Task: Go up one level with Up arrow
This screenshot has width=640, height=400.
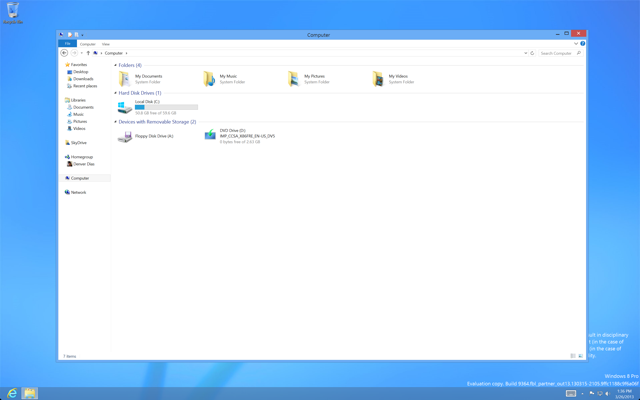Action: tap(88, 53)
